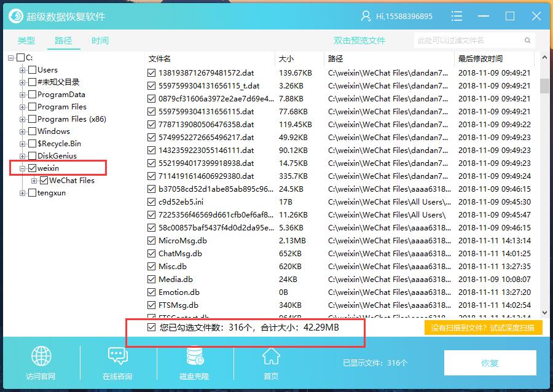The width and height of the screenshot is (553, 392).
Task: Check the tengxun folder checkbox
Action: click(32, 193)
